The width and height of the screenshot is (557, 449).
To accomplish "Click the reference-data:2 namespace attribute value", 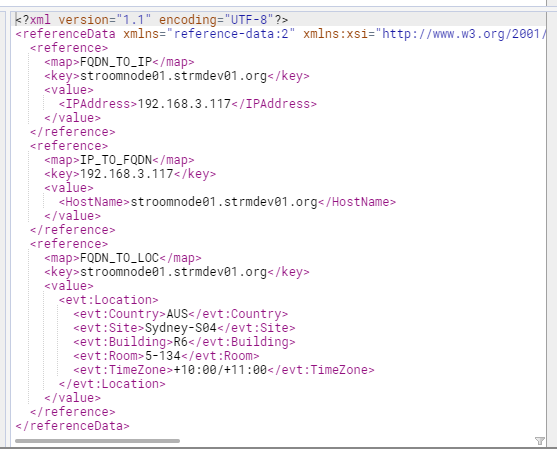I will pyautogui.click(x=231, y=34).
